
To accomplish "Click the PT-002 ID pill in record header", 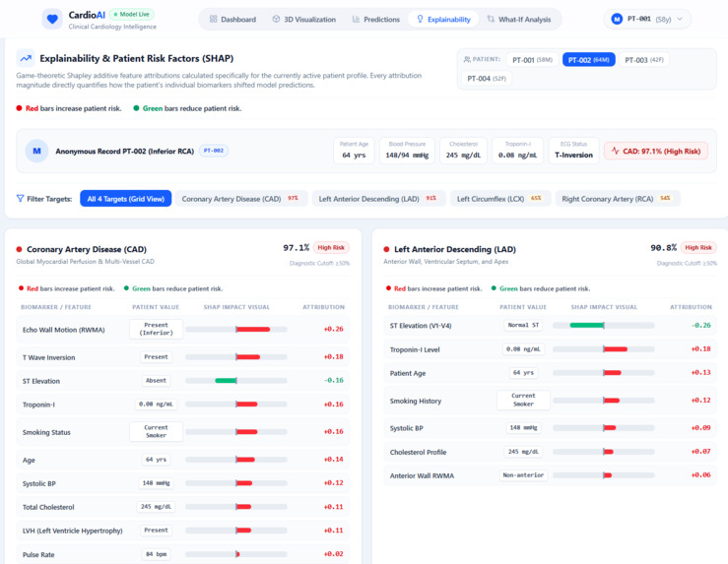I will (214, 151).
